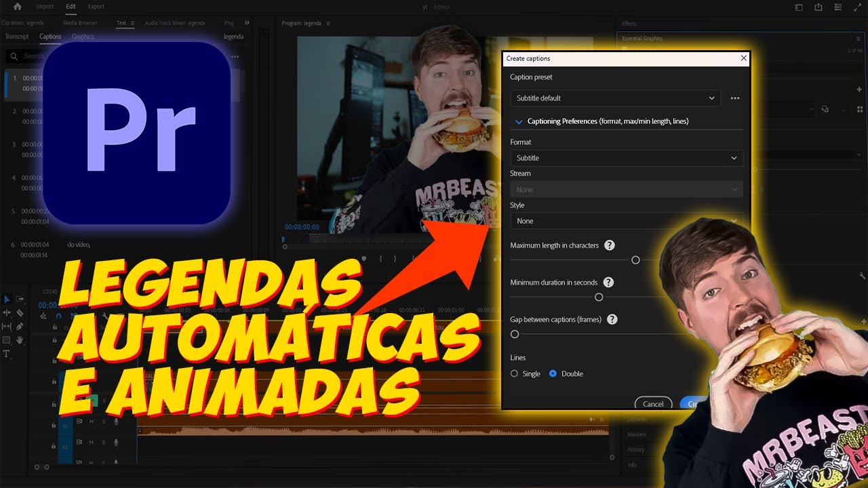Select the Type tool

pyautogui.click(x=7, y=354)
